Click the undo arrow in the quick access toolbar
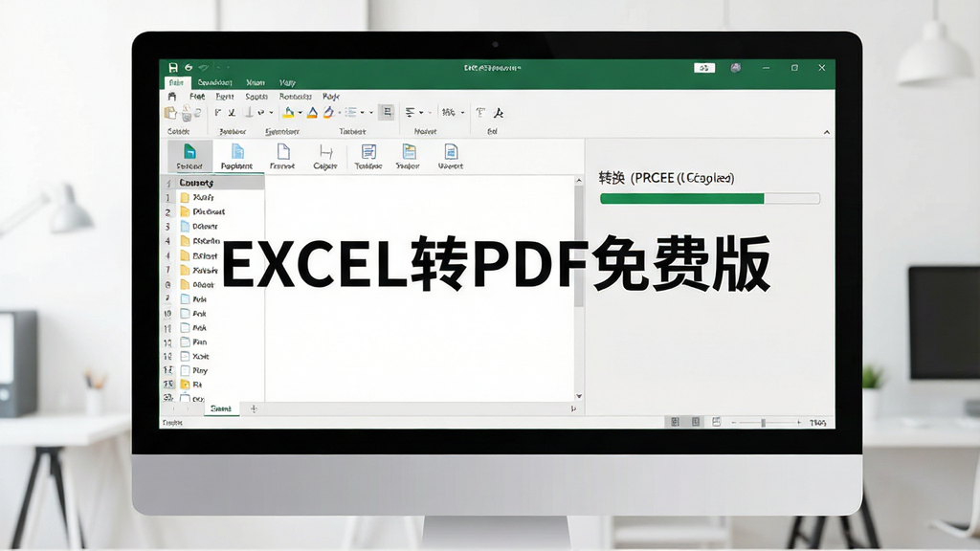 click(189, 68)
